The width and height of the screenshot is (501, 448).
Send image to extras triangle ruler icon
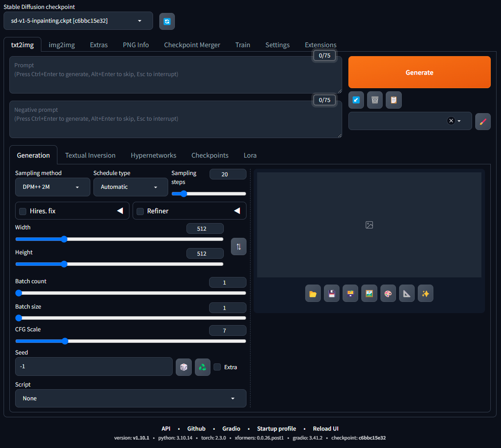tap(407, 293)
